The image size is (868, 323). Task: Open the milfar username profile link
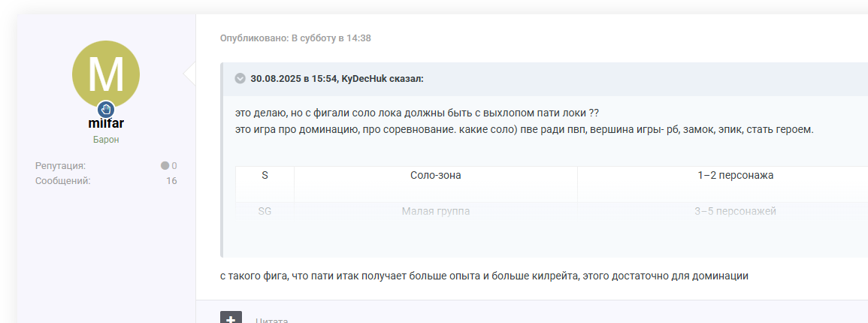106,124
